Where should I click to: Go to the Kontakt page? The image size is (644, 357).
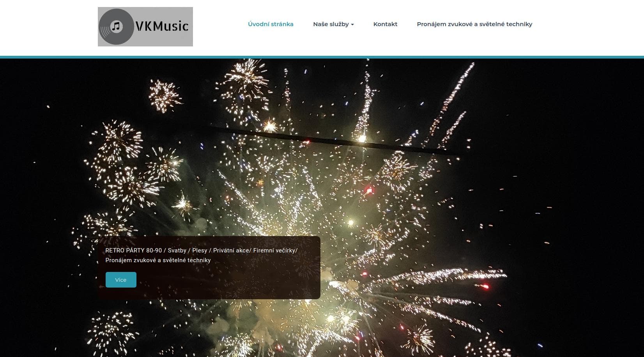385,24
